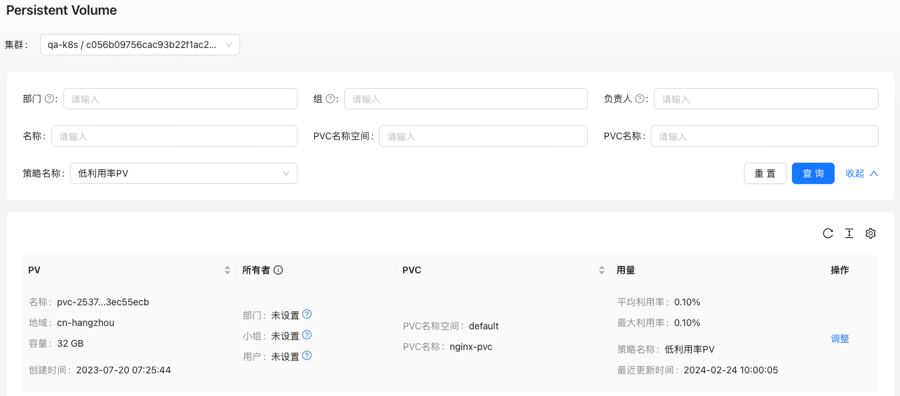Screen dimensions: 900x396
Task: Collapse filters with the 收起 link
Action: (862, 173)
